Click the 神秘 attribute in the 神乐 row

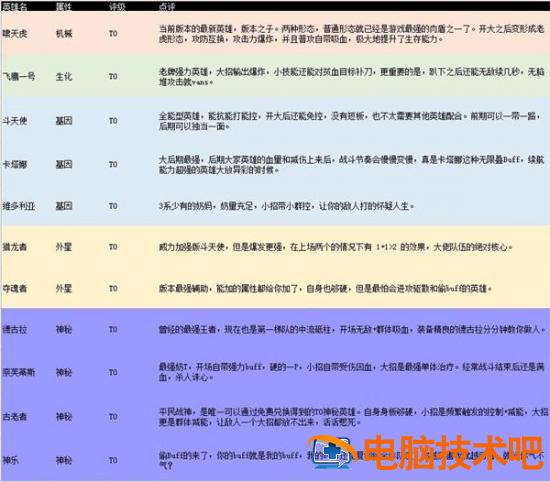[x=64, y=460]
